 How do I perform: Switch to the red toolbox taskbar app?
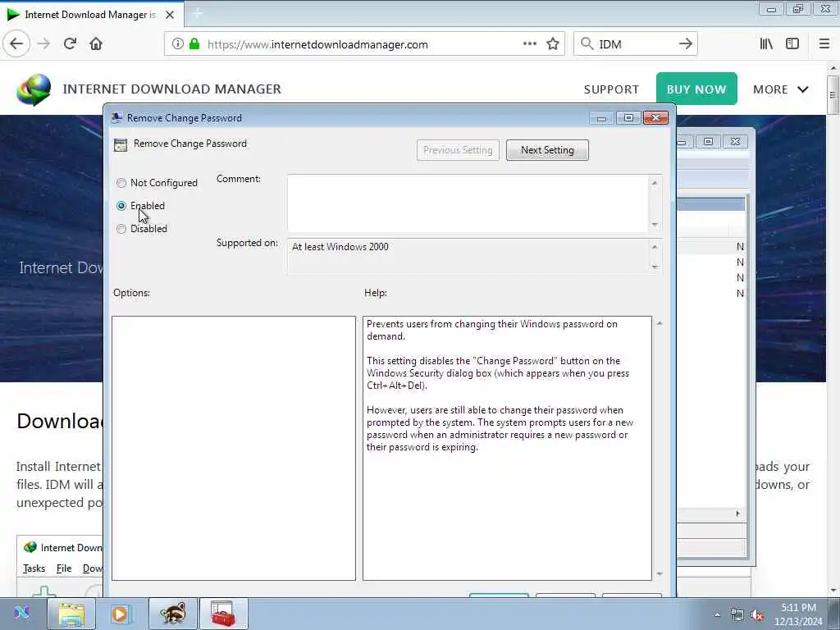223,614
